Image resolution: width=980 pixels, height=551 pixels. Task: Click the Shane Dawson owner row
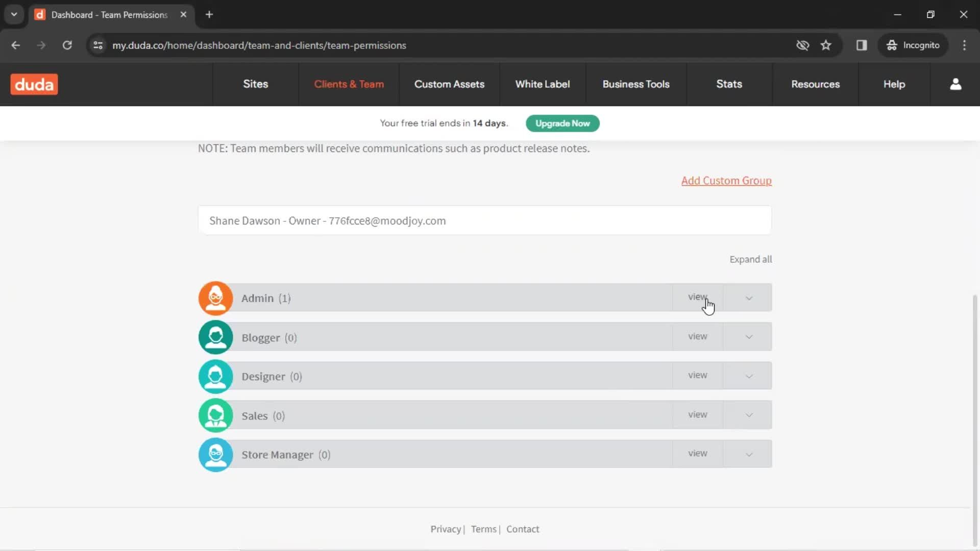pos(485,220)
